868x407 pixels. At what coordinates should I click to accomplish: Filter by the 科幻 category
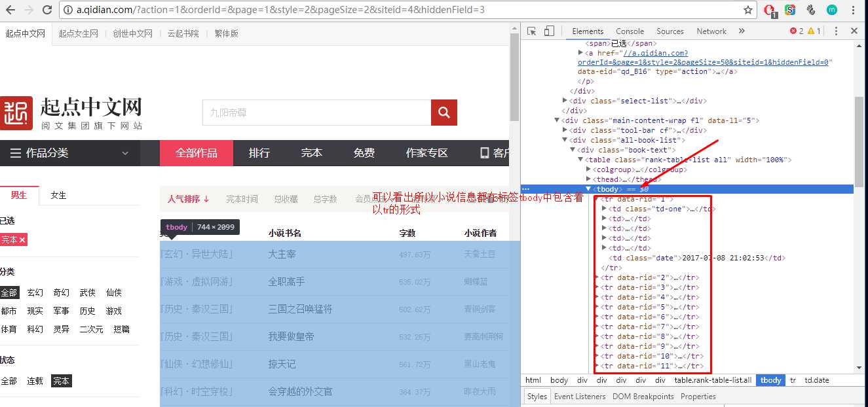tap(35, 329)
